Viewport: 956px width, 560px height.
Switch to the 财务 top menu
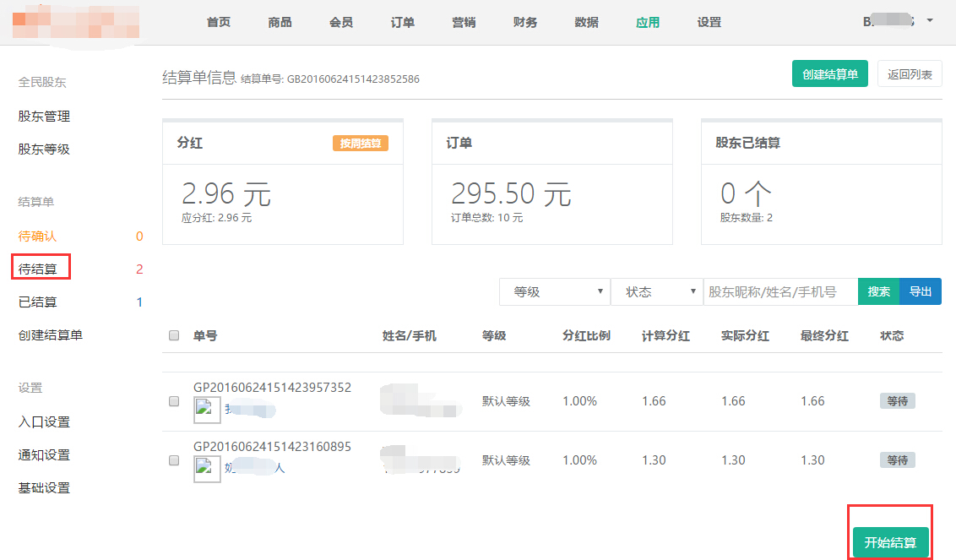point(525,23)
